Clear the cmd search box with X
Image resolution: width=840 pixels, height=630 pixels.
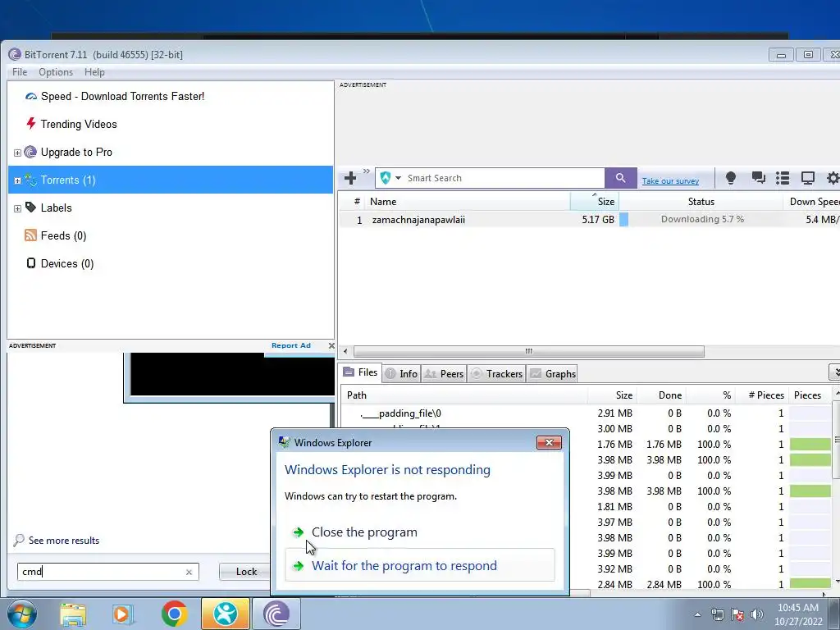tap(189, 572)
